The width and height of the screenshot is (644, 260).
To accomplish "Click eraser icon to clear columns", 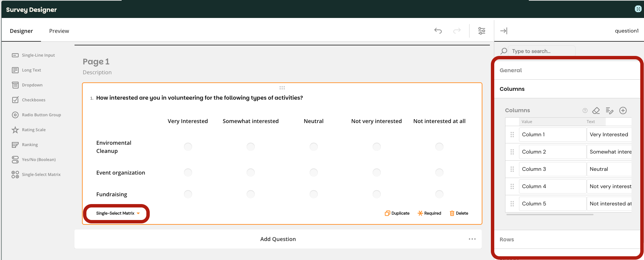I will (596, 111).
